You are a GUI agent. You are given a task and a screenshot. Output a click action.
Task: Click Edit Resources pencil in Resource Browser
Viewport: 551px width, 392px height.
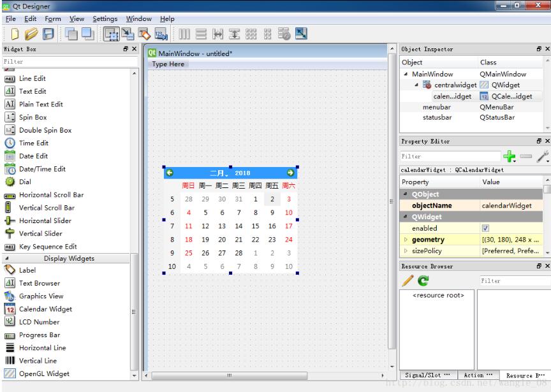(x=407, y=280)
